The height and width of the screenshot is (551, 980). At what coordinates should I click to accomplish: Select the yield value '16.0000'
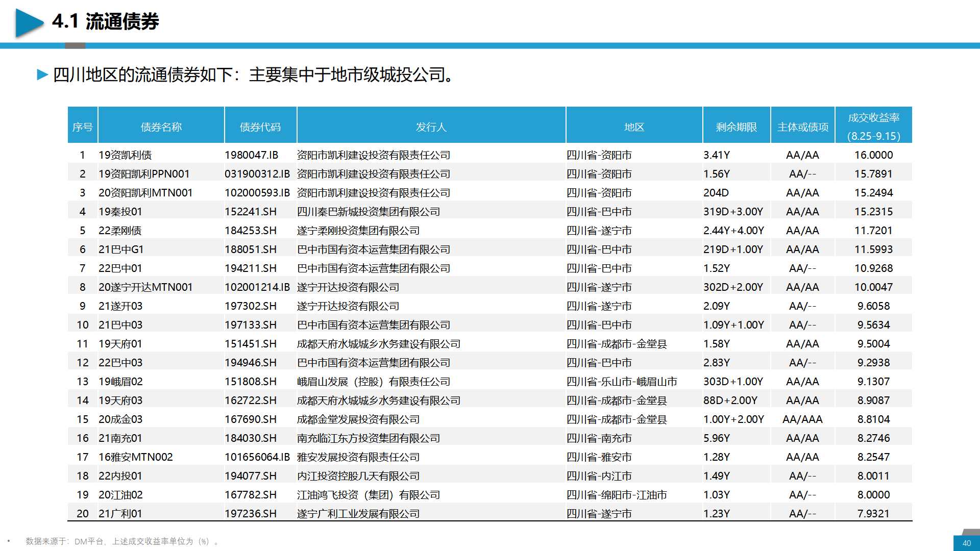(873, 155)
